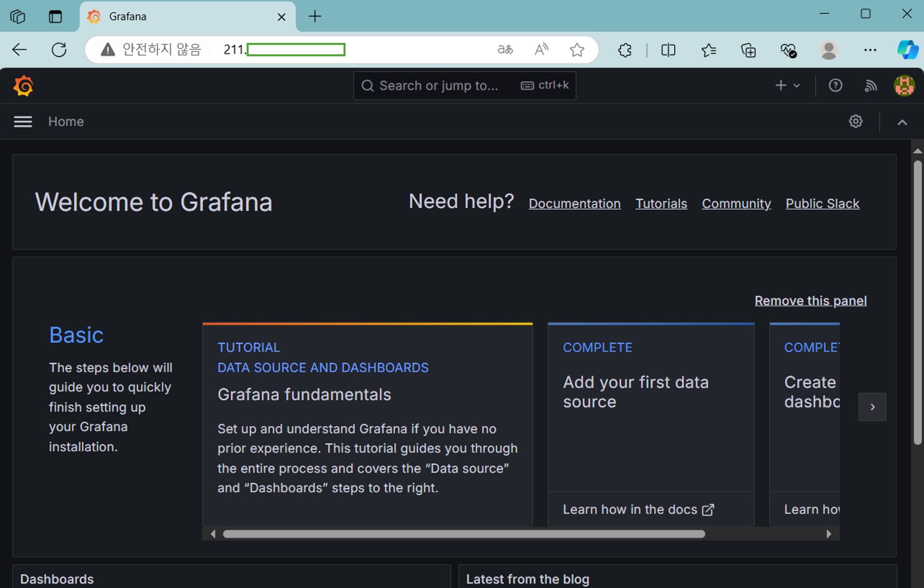Click the Copilot sidebar icon
Screen dimensions: 924x588
pos(907,50)
